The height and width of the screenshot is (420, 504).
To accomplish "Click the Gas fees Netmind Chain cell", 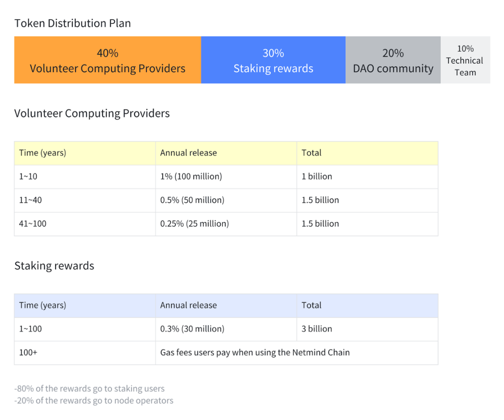I will point(296,353).
